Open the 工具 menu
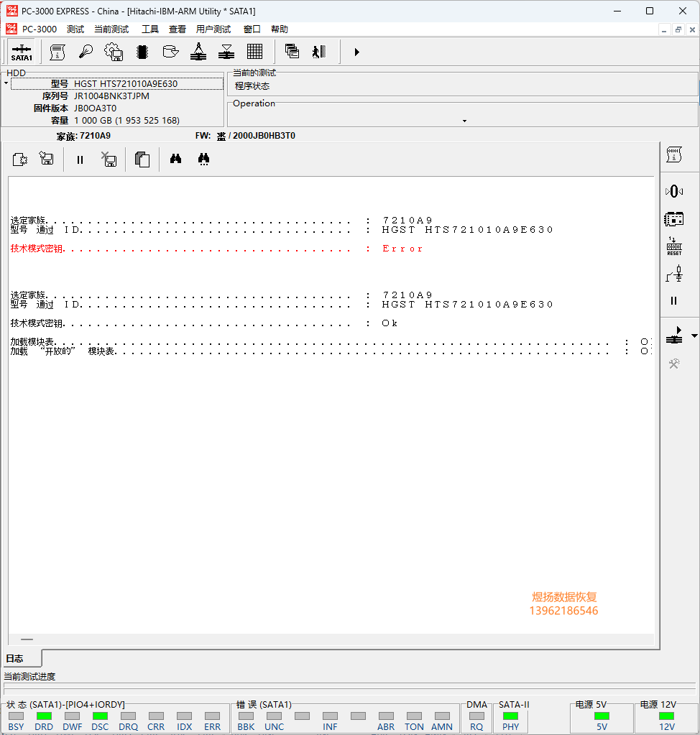Viewport: 700px width, 735px height. (x=150, y=29)
